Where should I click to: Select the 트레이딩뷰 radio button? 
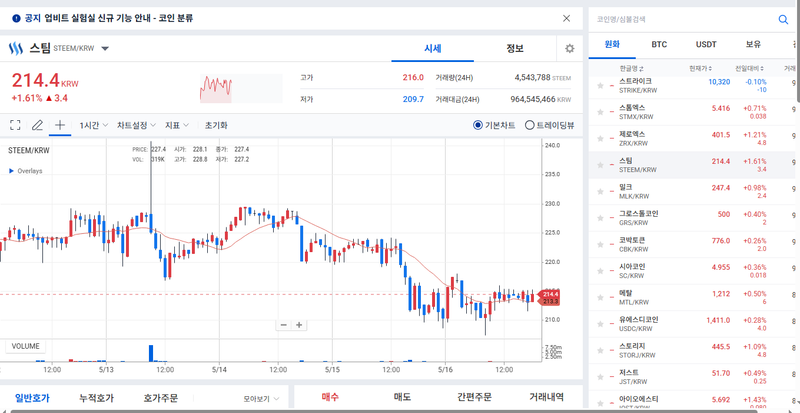click(530, 125)
